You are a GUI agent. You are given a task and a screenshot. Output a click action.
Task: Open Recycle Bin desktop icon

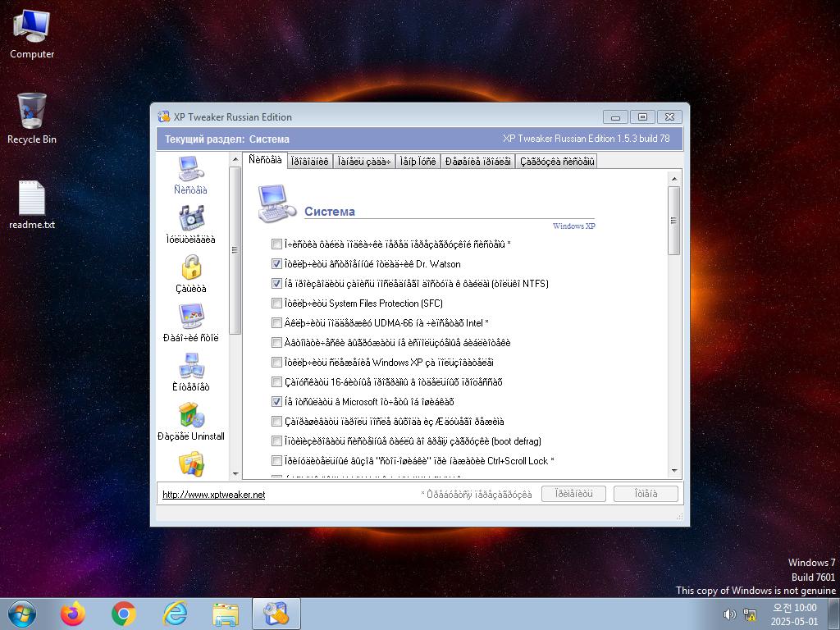click(32, 118)
